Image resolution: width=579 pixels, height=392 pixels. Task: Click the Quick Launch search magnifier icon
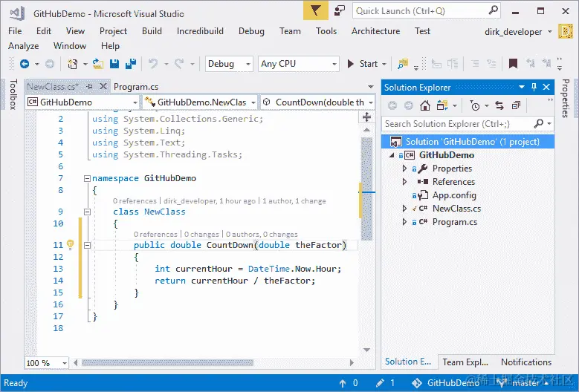coord(493,10)
